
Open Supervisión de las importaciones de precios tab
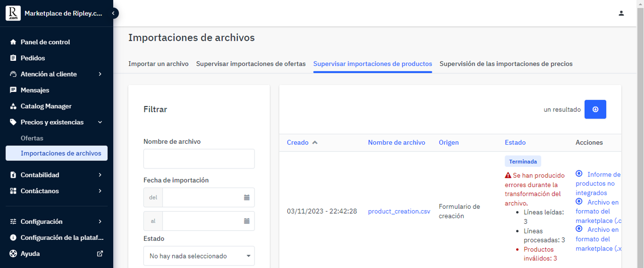506,64
